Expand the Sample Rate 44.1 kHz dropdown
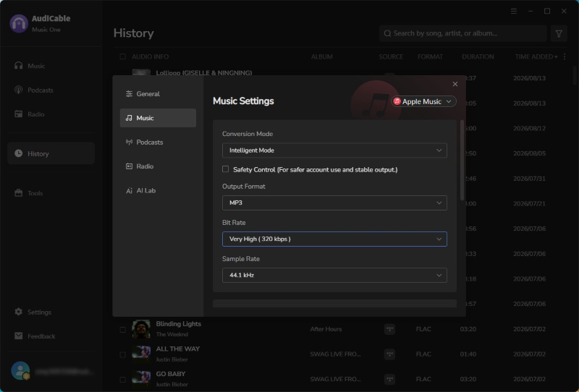This screenshot has height=392, width=579. pyautogui.click(x=334, y=275)
